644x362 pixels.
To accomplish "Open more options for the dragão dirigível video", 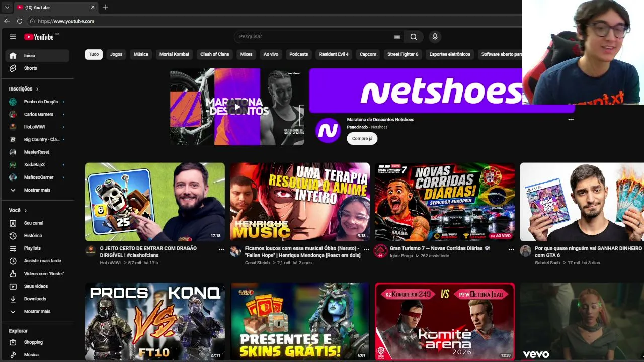I will click(221, 249).
